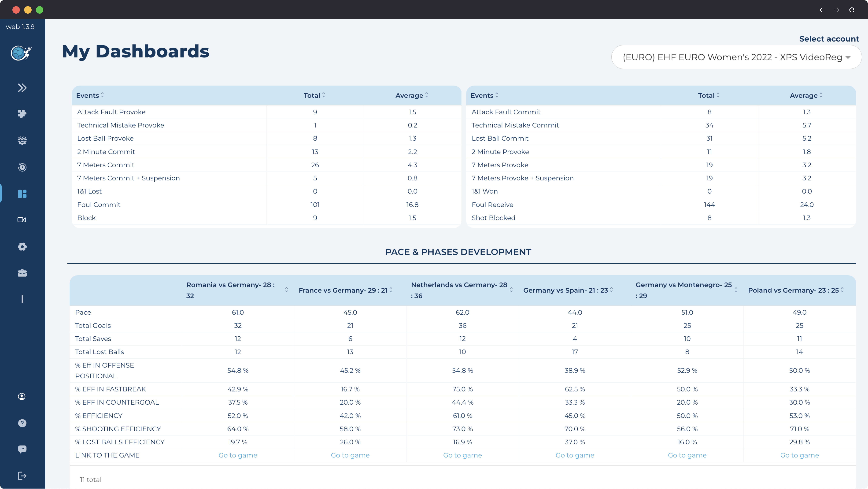This screenshot has height=489, width=868.
Task: Click the 'Attack Fault Provoke' row label
Action: click(x=111, y=112)
